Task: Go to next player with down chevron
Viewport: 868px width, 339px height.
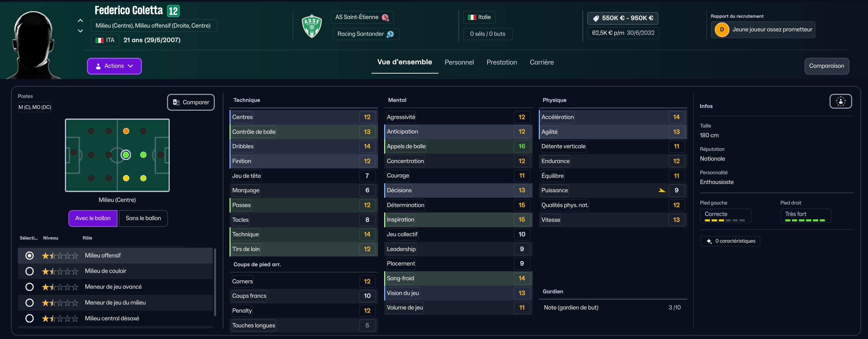Action: point(80,31)
